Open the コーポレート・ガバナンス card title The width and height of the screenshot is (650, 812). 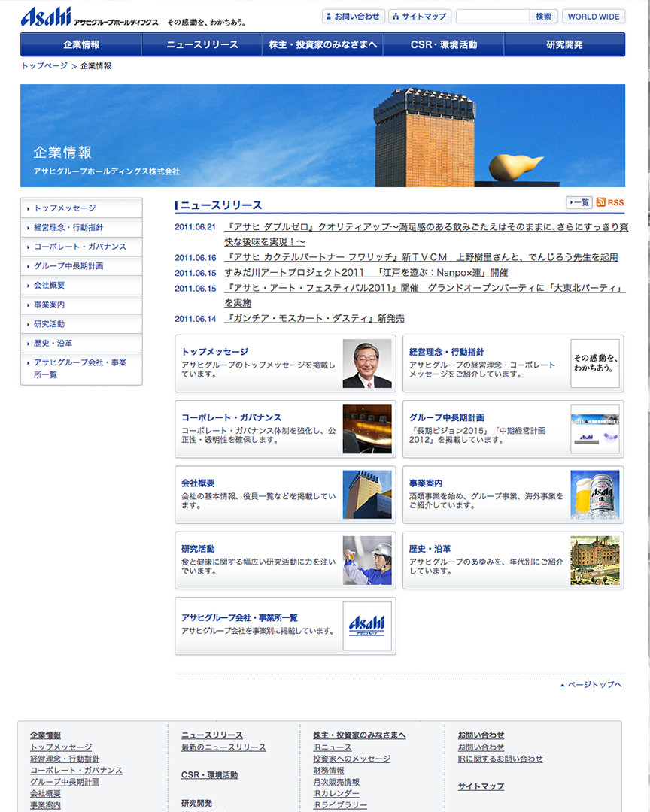231,417
